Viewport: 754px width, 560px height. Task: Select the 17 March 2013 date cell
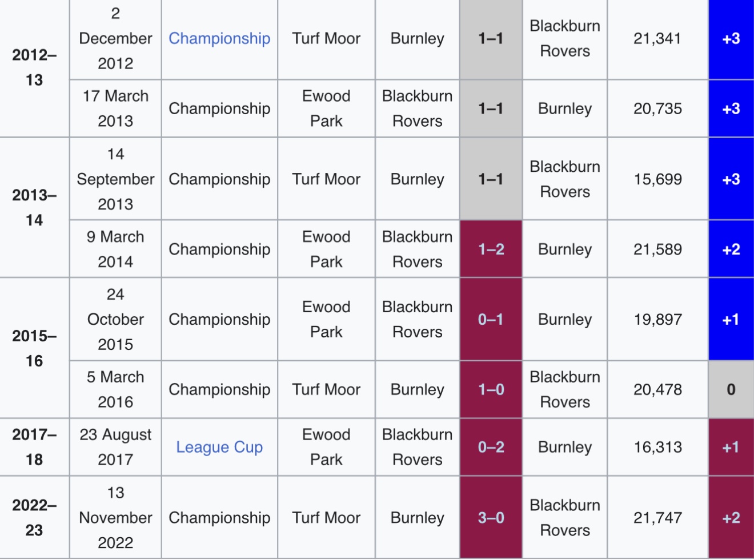[x=115, y=108]
